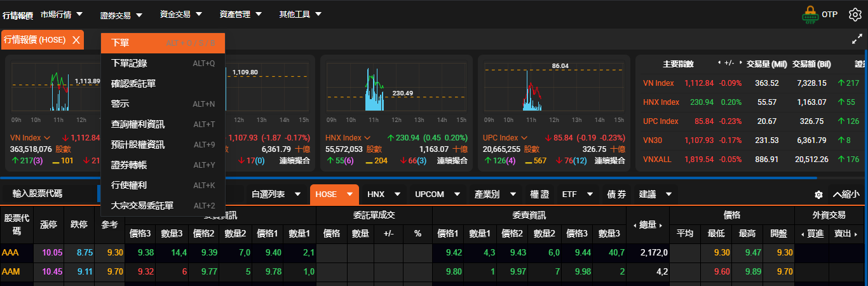Click AAA ask price 9.42
This screenshot has width=868, height=286.
pos(454,253)
